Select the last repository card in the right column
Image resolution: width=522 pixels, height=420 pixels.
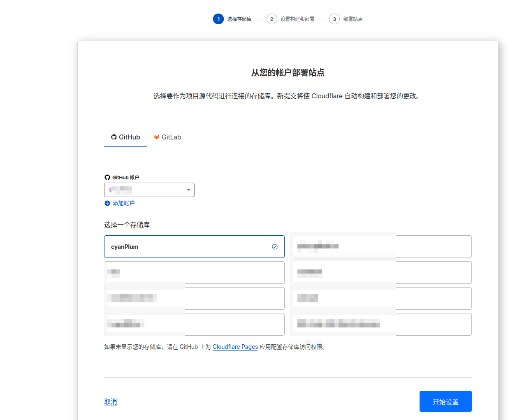tap(381, 324)
